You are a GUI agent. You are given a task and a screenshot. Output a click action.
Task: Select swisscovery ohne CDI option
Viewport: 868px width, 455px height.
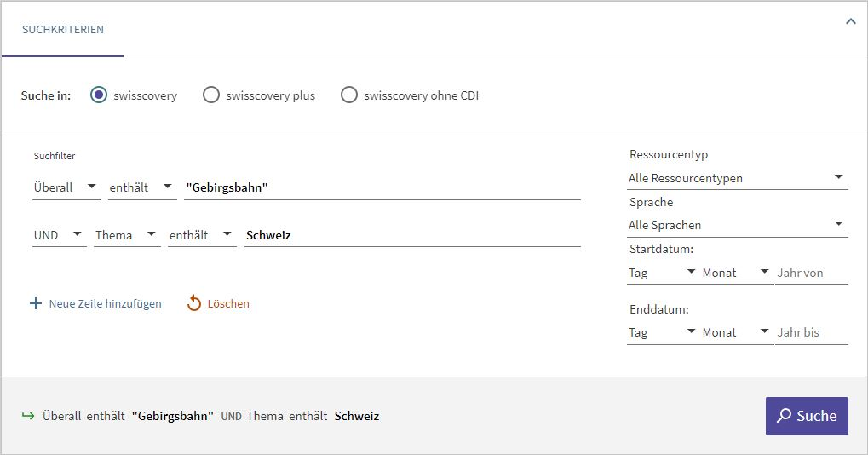349,95
